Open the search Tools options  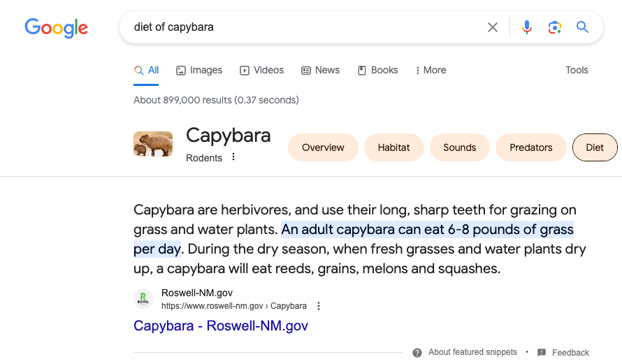(x=577, y=70)
